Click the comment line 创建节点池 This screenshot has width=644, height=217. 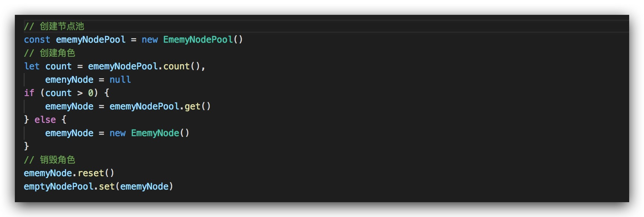[54, 26]
